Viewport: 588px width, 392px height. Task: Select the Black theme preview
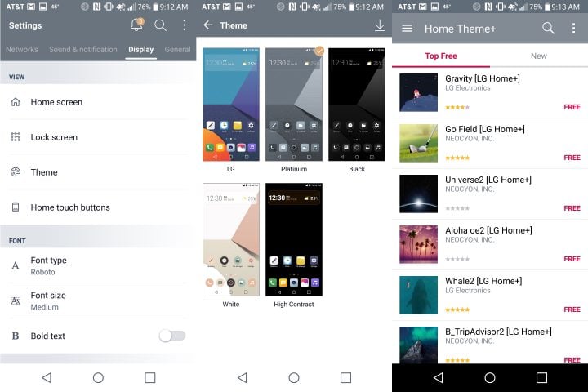(357, 105)
